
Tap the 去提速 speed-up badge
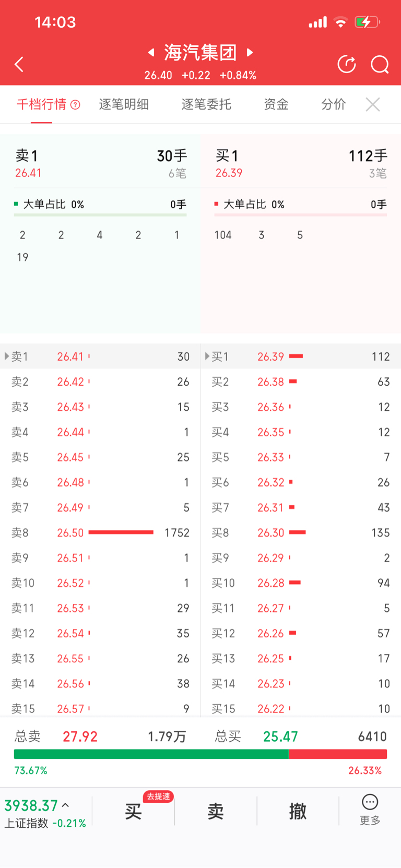(158, 796)
